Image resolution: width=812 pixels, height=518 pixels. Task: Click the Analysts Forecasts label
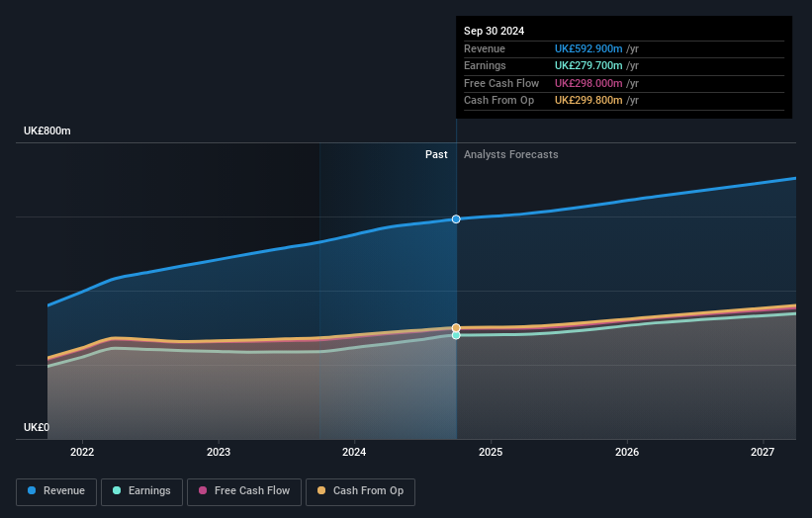pos(510,154)
